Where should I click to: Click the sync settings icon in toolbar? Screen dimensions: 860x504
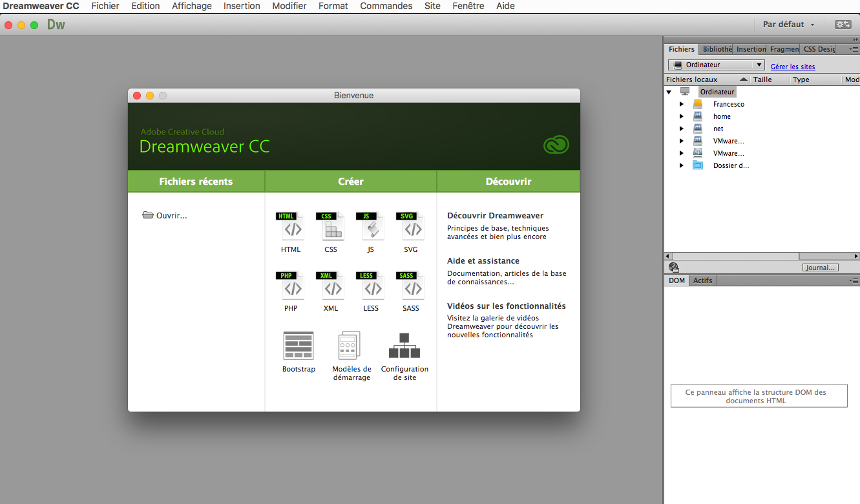843,25
